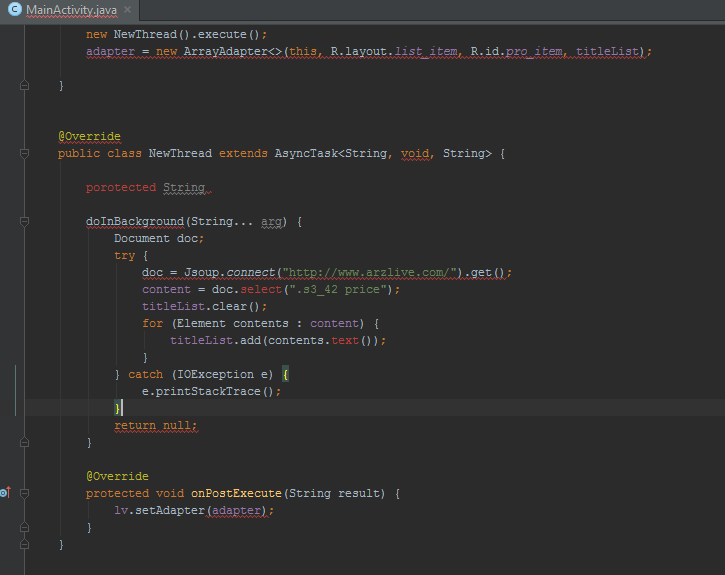Viewport: 725px width, 575px height.
Task: Click the Java class icon on the file tab
Action: coord(14,10)
